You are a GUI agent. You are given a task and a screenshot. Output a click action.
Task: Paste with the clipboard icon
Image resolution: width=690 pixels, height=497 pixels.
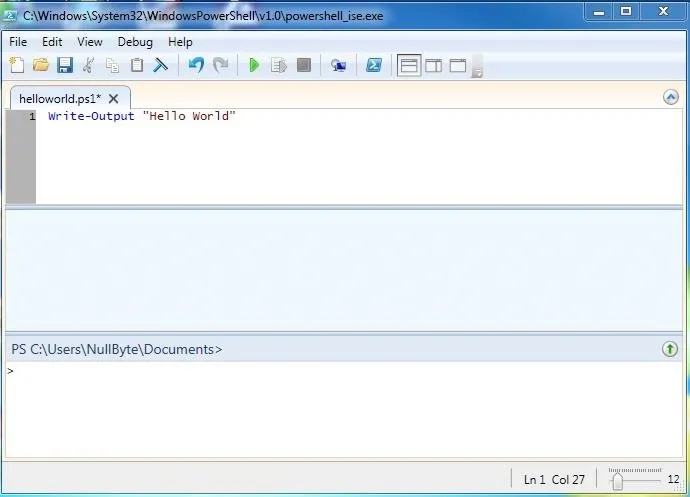click(137, 65)
